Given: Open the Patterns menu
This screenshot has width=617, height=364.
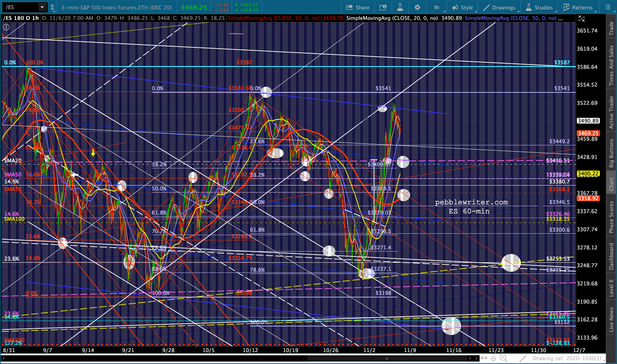Looking at the screenshot, I should pyautogui.click(x=578, y=7).
